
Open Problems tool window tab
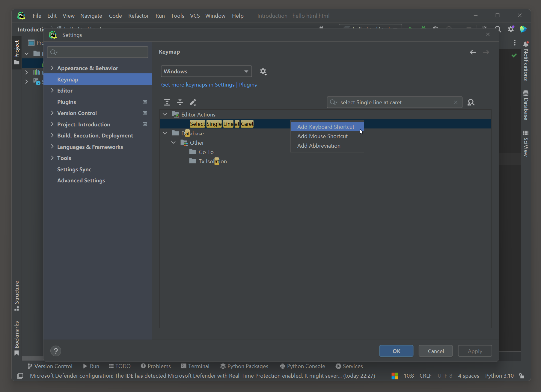[x=156, y=366]
